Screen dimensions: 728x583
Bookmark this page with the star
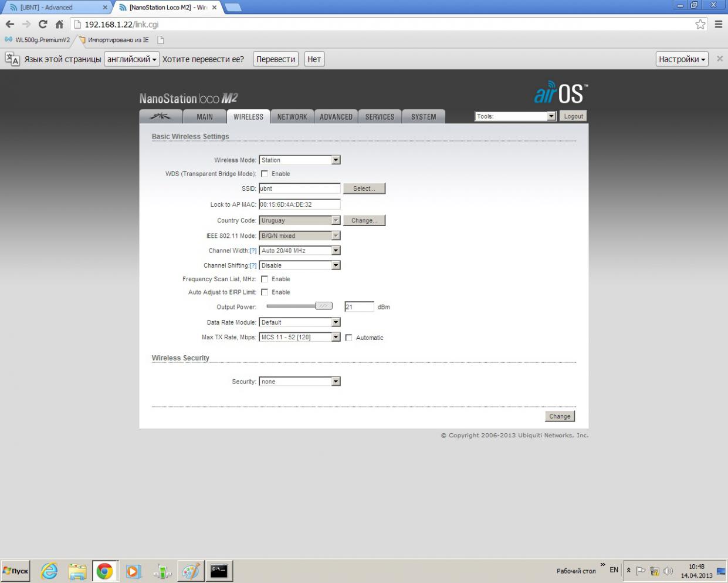pos(700,24)
